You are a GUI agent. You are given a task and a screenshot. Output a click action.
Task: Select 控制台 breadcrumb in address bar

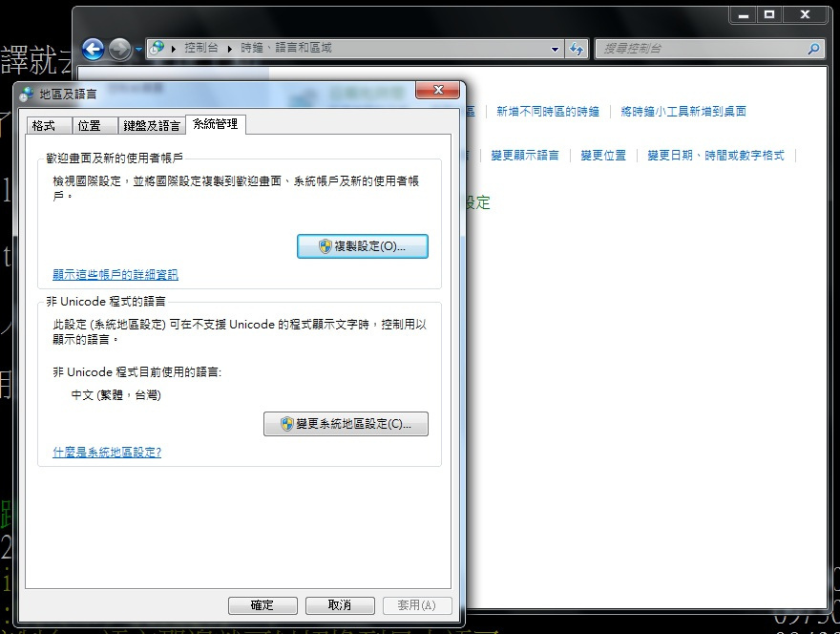point(201,48)
